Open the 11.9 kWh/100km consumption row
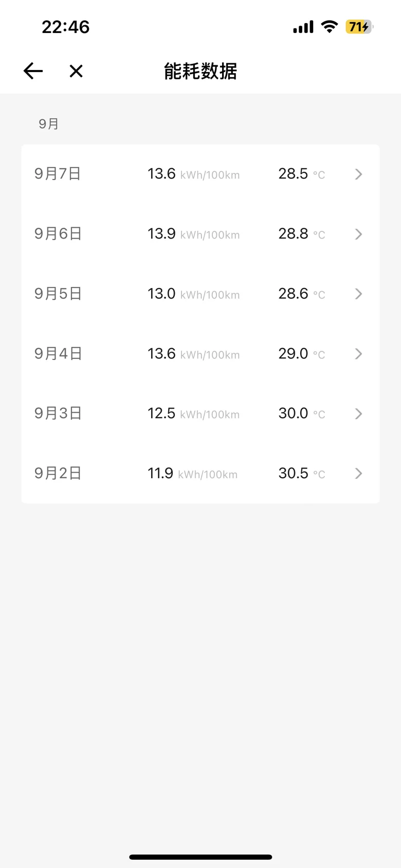The image size is (401, 868). coord(192,473)
